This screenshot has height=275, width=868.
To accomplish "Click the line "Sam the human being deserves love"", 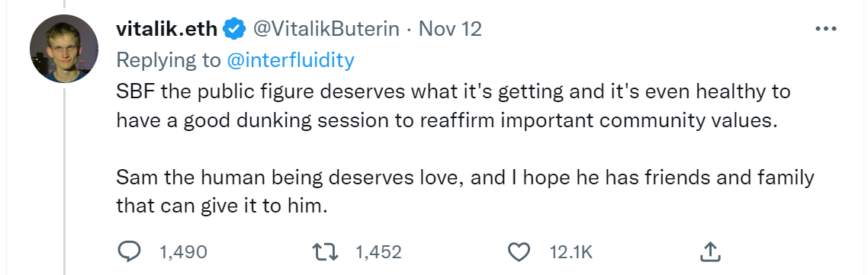I will pos(465,178).
